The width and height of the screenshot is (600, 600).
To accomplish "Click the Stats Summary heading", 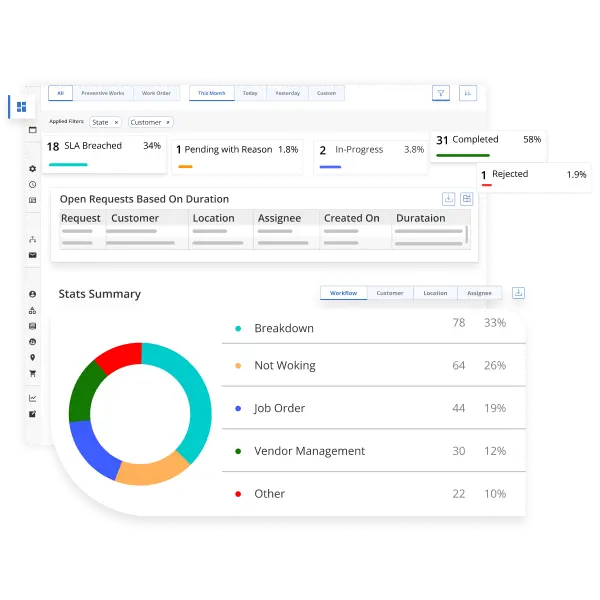I will (99, 294).
